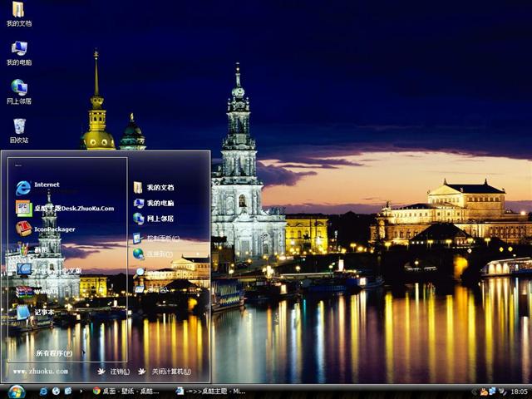
Task: Open Internet Explorer from the Start menu
Action: [38, 188]
